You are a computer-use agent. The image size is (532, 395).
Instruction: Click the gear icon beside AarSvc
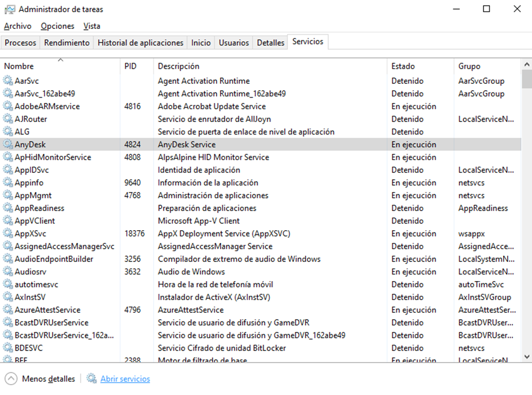(x=8, y=80)
